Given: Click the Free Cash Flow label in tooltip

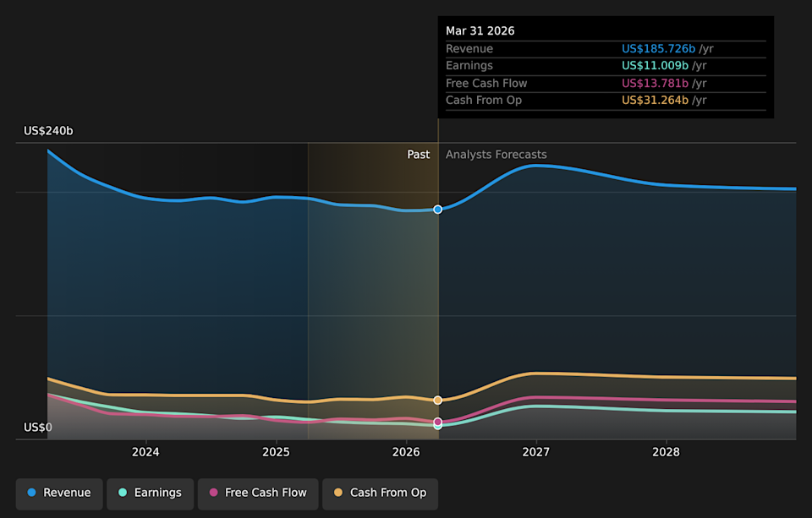Looking at the screenshot, I should coord(486,84).
